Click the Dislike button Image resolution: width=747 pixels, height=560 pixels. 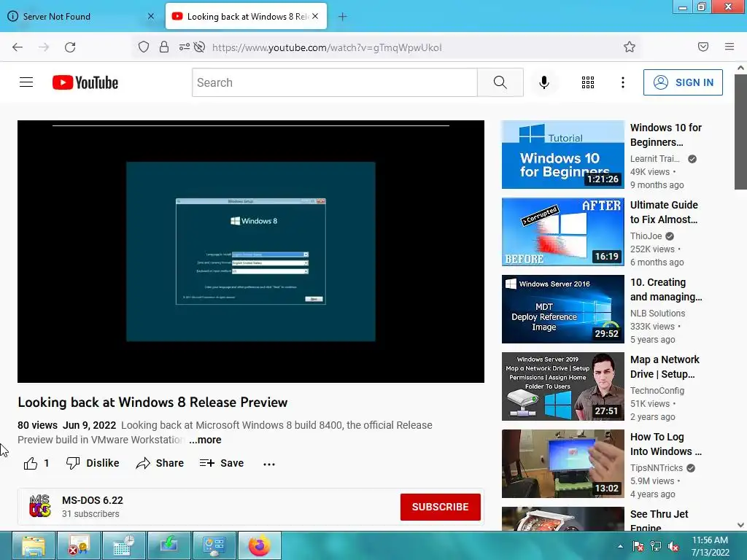[93, 463]
